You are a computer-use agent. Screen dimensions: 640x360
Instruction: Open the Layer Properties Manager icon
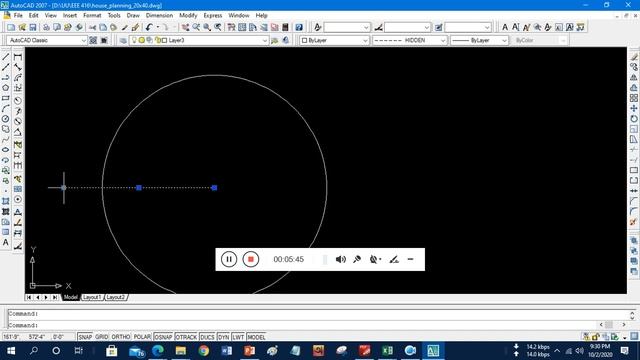tap(123, 40)
